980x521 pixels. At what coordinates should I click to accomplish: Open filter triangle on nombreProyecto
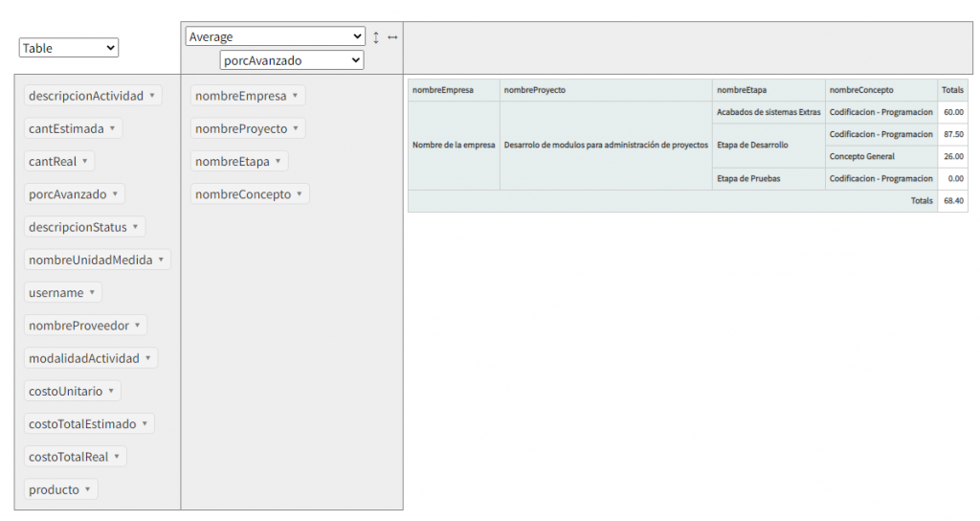pyautogui.click(x=295, y=128)
